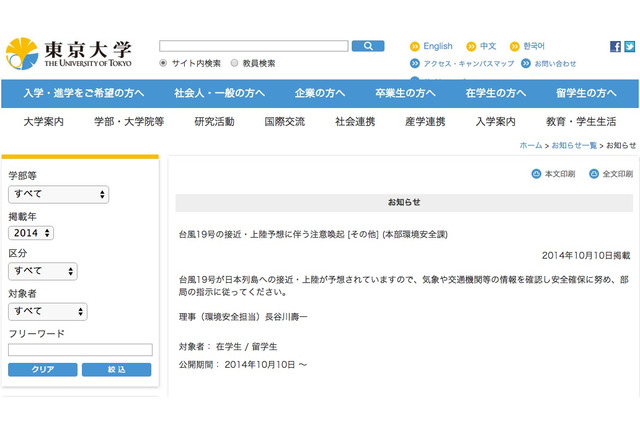
Task: Click the 対象者： 在学生 / 留学生 line
Action: 228,347
